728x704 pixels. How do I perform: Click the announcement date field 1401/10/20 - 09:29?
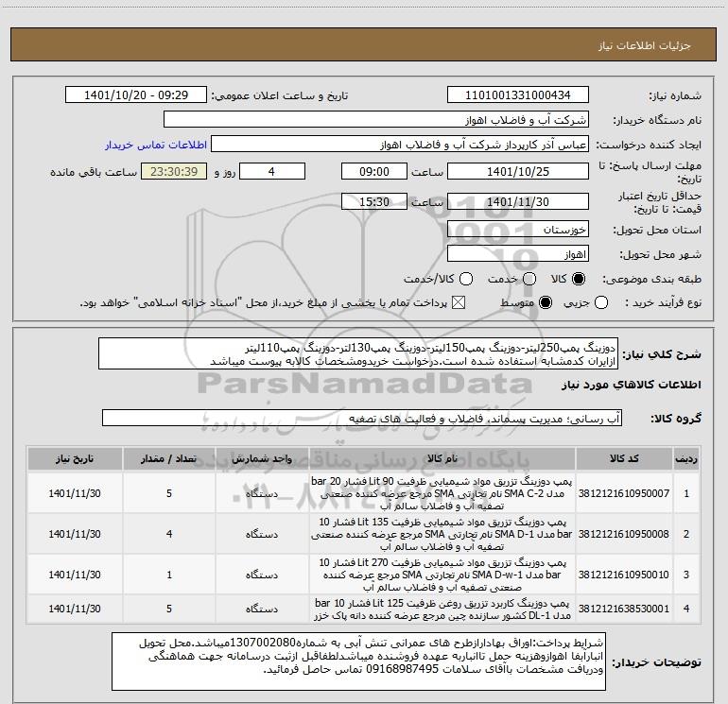pyautogui.click(x=136, y=95)
